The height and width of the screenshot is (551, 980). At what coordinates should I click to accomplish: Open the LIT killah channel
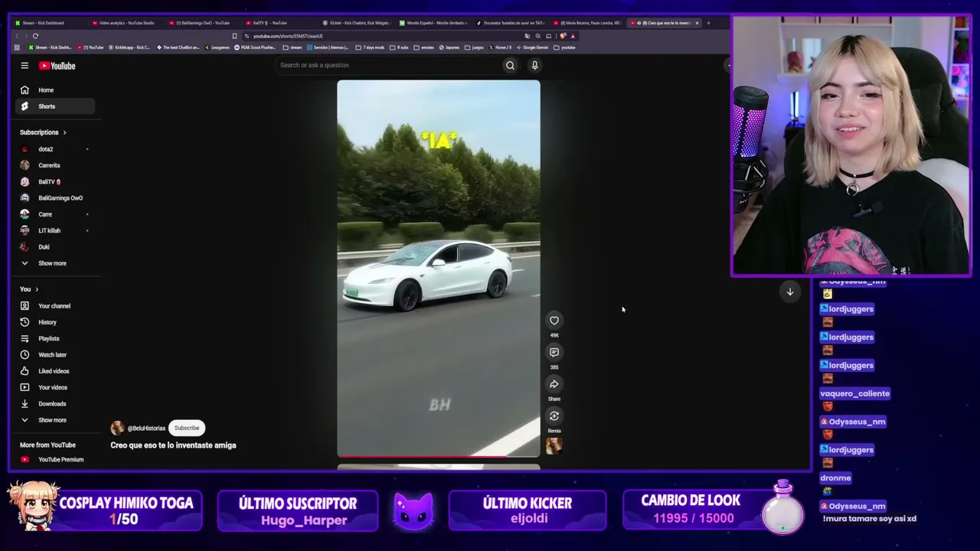pos(54,230)
